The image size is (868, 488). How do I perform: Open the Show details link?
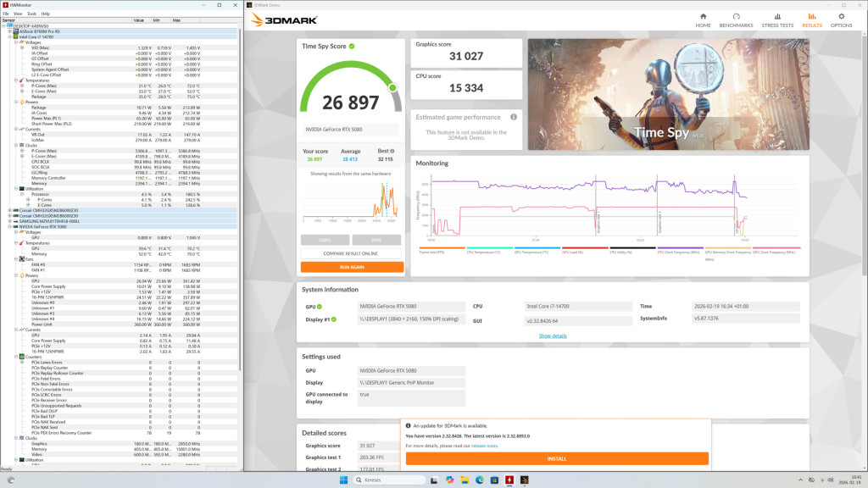(x=553, y=335)
